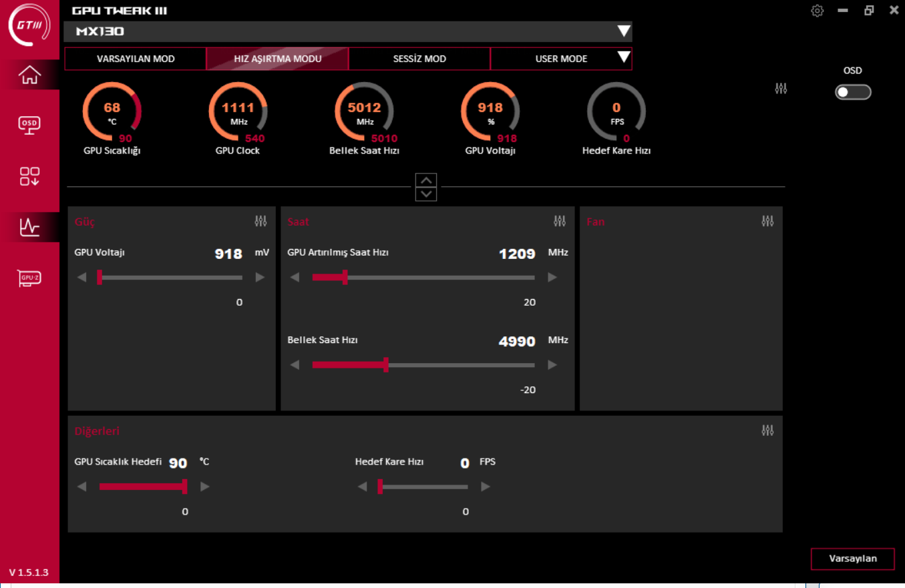Open the OSD settings sidebar icon
Image resolution: width=905 pixels, height=588 pixels.
pyautogui.click(x=29, y=124)
